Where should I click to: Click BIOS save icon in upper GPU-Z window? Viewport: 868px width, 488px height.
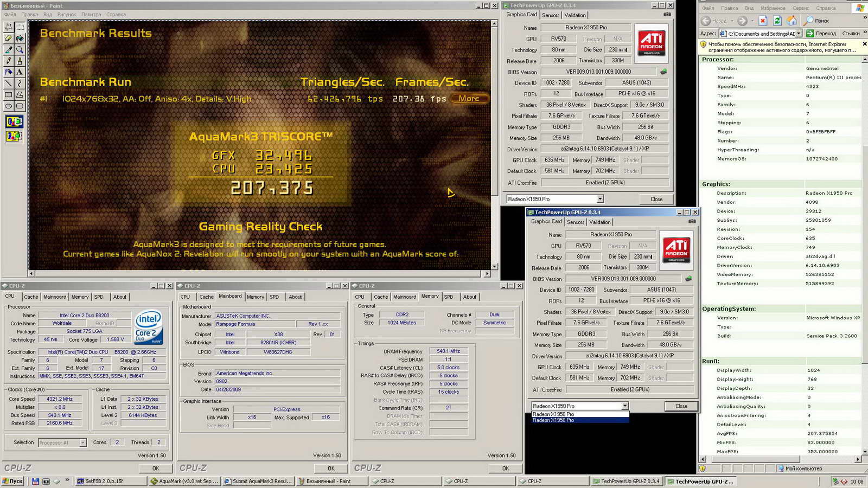click(x=663, y=72)
